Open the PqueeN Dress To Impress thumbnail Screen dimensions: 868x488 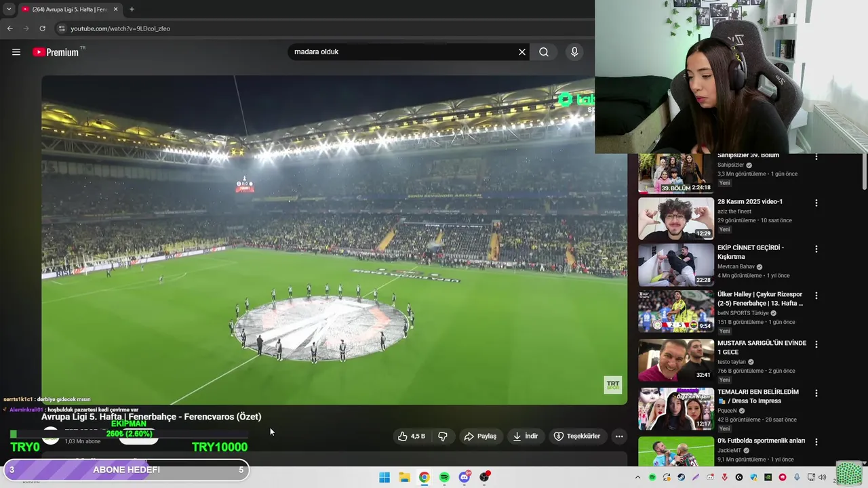(x=675, y=409)
